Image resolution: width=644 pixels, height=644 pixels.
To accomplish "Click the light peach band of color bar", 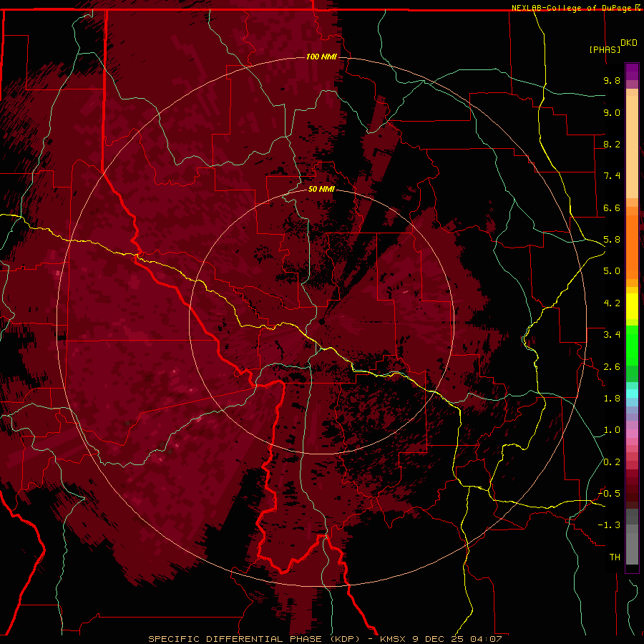I will [632, 147].
